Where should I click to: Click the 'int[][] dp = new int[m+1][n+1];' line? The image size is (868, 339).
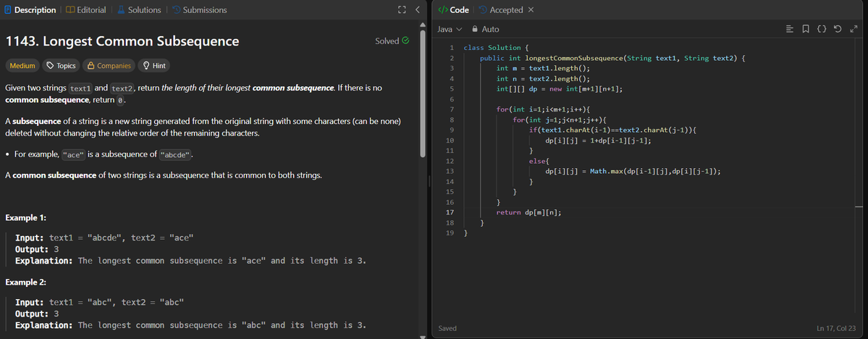pyautogui.click(x=560, y=88)
